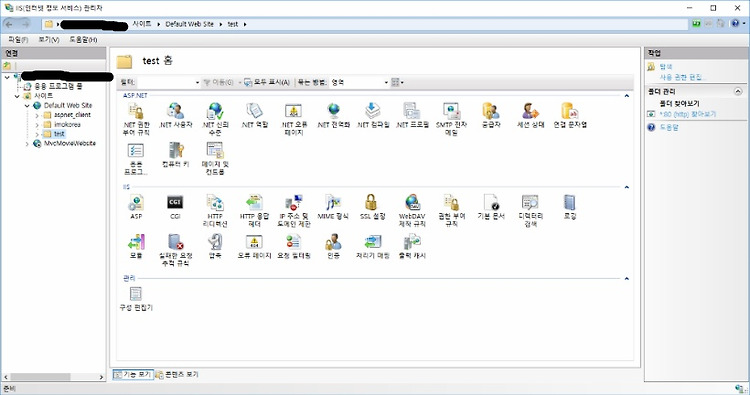Collapse the folder management actions section
Viewport: 750px width, 395px height.
(x=738, y=91)
